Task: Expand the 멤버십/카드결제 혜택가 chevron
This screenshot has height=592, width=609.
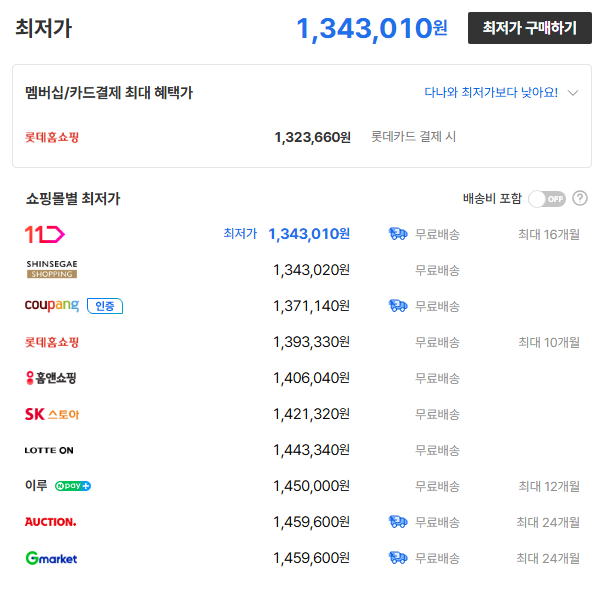Action: click(x=573, y=93)
